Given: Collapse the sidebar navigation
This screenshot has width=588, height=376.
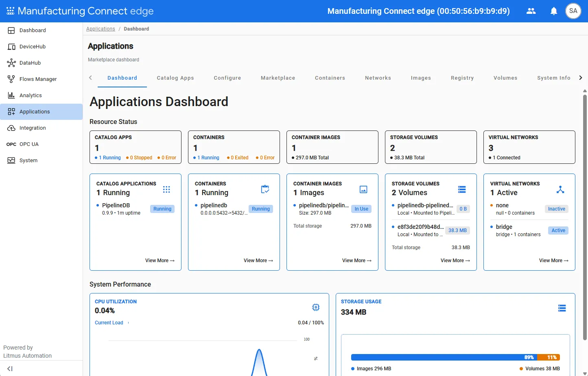Looking at the screenshot, I should click(x=10, y=369).
